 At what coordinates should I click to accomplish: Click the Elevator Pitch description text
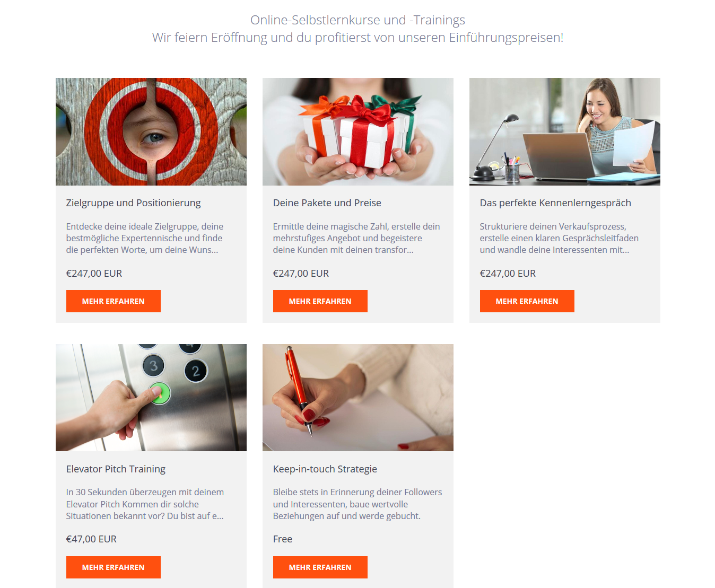tap(145, 504)
